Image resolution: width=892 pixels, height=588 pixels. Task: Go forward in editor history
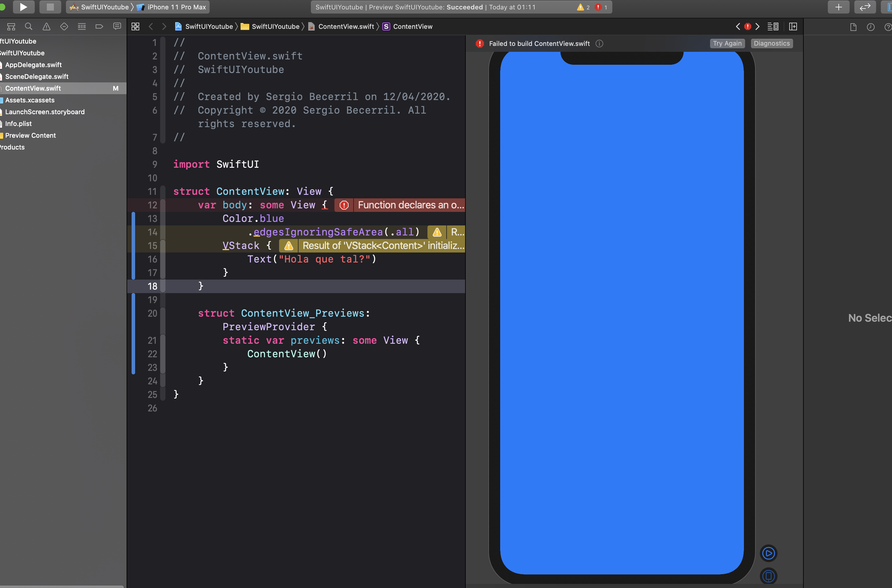(164, 26)
